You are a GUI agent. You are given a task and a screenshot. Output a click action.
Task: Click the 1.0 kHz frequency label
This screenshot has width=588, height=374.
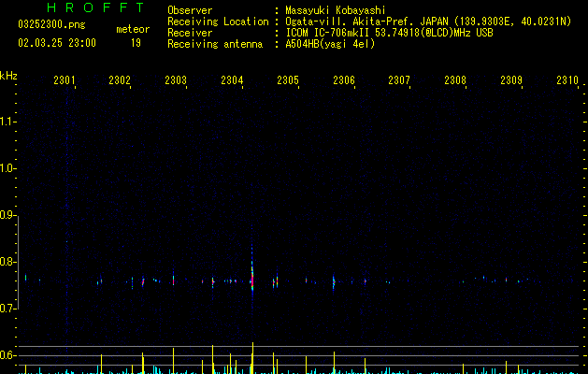click(x=7, y=168)
